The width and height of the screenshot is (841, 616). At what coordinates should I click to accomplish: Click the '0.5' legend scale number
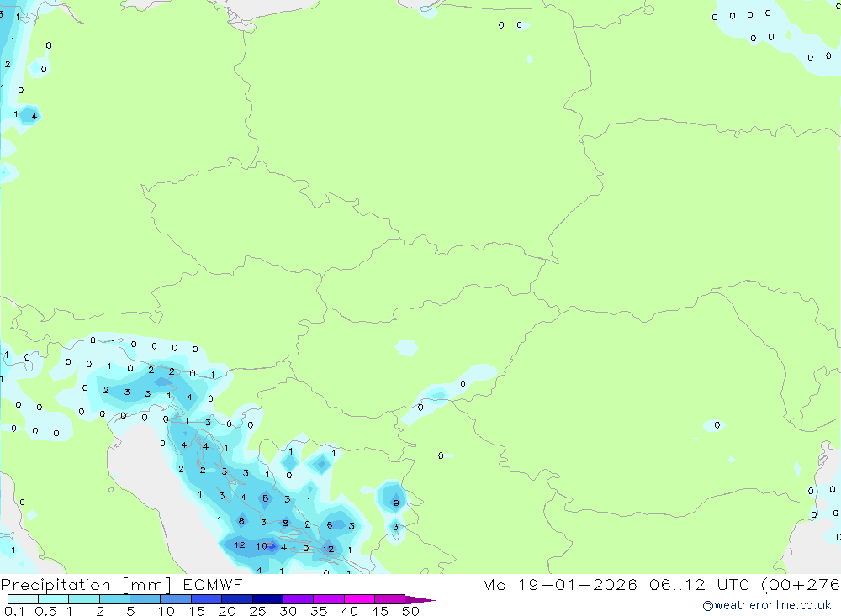45,611
